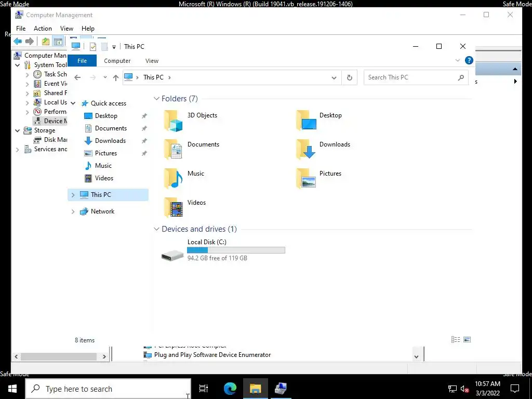Image resolution: width=532 pixels, height=399 pixels.
Task: Go up one level with Up arrow
Action: 116,77
